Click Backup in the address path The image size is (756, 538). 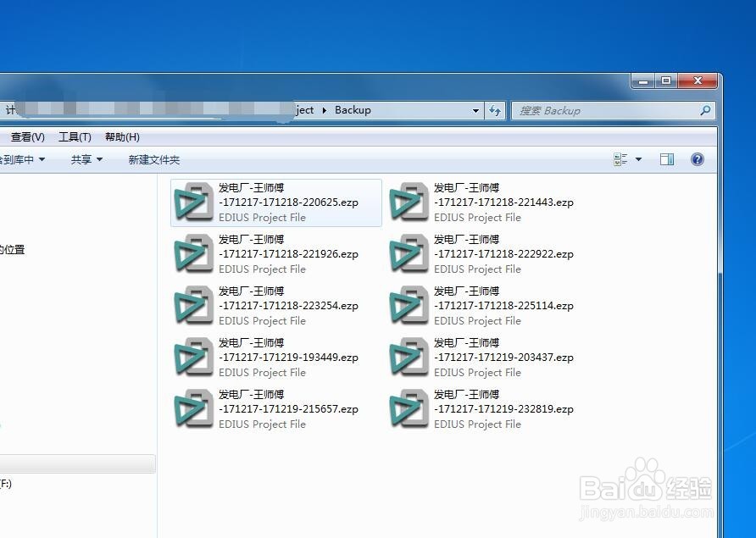[353, 110]
